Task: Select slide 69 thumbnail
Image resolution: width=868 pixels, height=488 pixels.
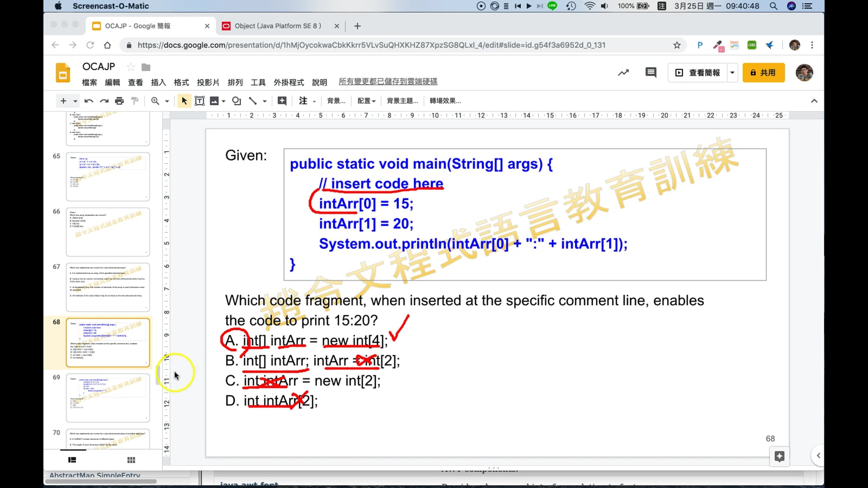Action: pos(108,398)
